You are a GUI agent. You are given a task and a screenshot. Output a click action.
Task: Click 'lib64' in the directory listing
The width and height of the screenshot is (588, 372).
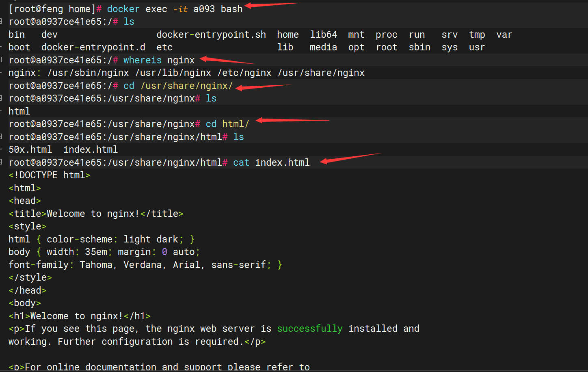click(x=324, y=35)
